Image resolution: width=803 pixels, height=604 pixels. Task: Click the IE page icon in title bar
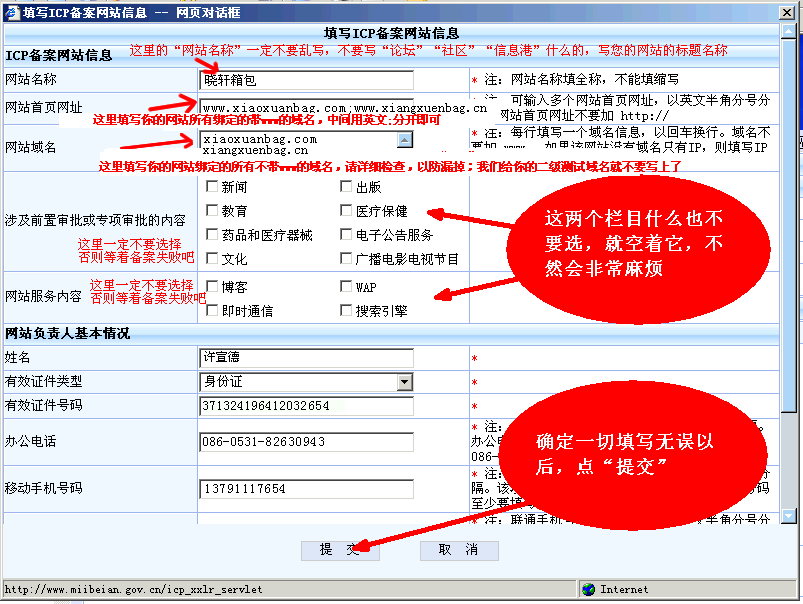point(11,12)
